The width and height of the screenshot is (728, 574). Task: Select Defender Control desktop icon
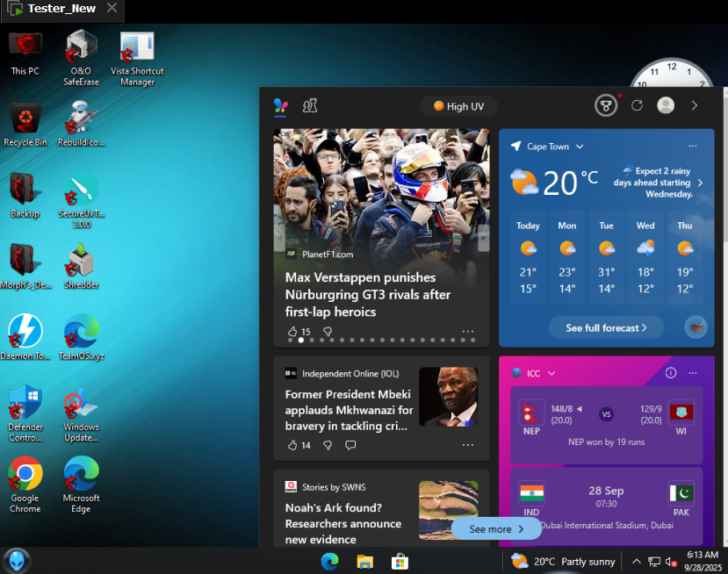coord(25,413)
